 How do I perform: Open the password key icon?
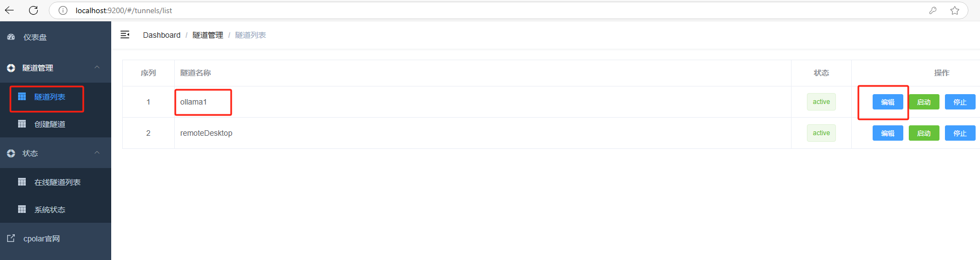point(933,10)
